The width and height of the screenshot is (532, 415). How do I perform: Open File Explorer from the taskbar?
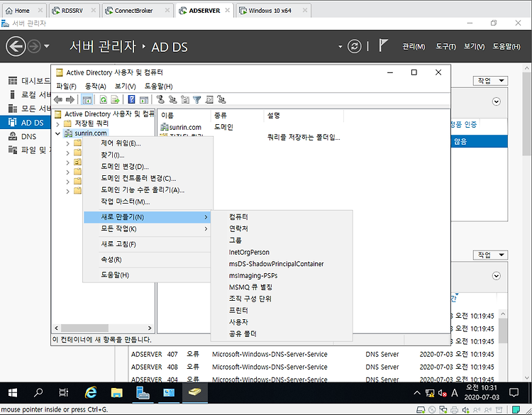[117, 392]
